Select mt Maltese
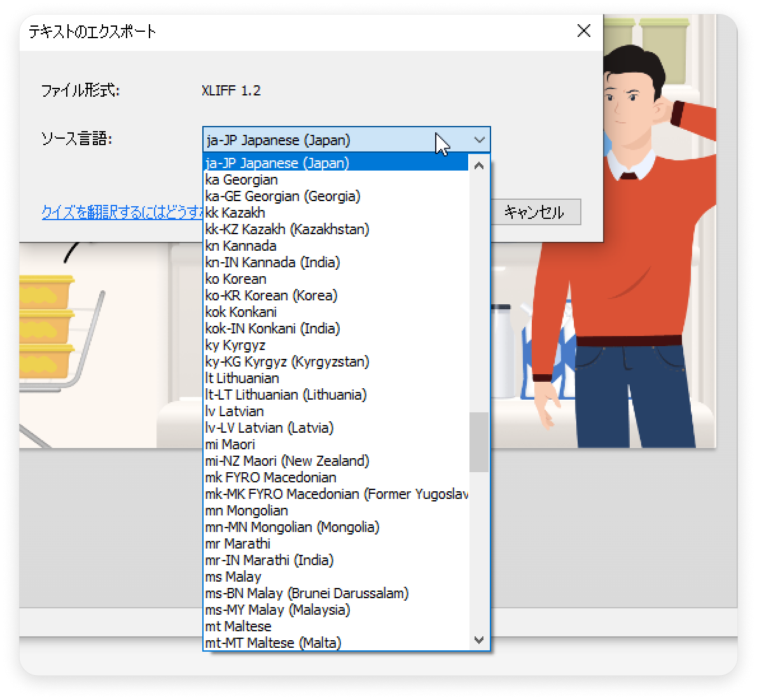 point(336,626)
